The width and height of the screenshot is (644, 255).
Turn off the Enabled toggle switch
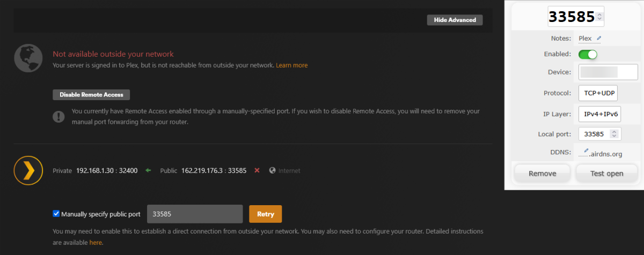pos(588,54)
